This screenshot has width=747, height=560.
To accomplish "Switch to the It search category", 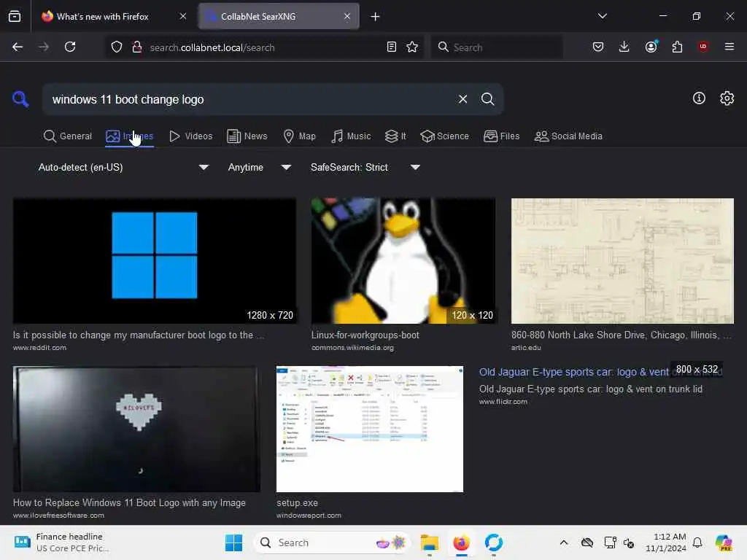I will click(395, 136).
